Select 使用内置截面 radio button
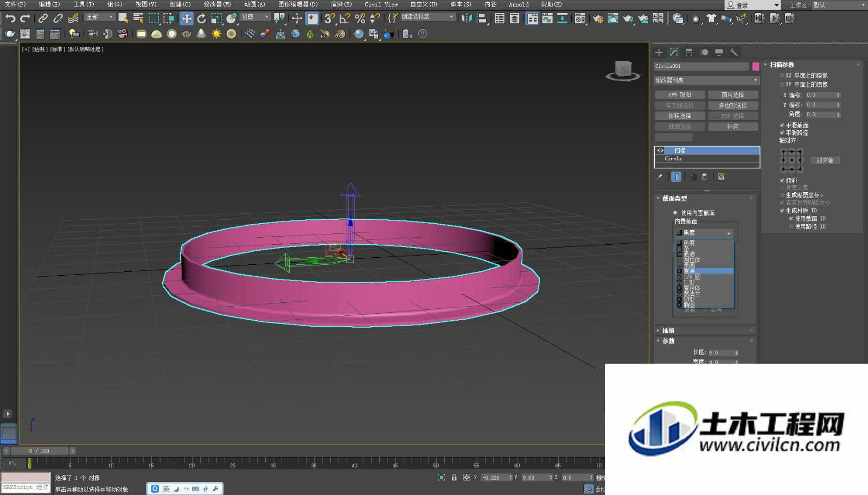The height and width of the screenshot is (495, 868). tap(675, 213)
